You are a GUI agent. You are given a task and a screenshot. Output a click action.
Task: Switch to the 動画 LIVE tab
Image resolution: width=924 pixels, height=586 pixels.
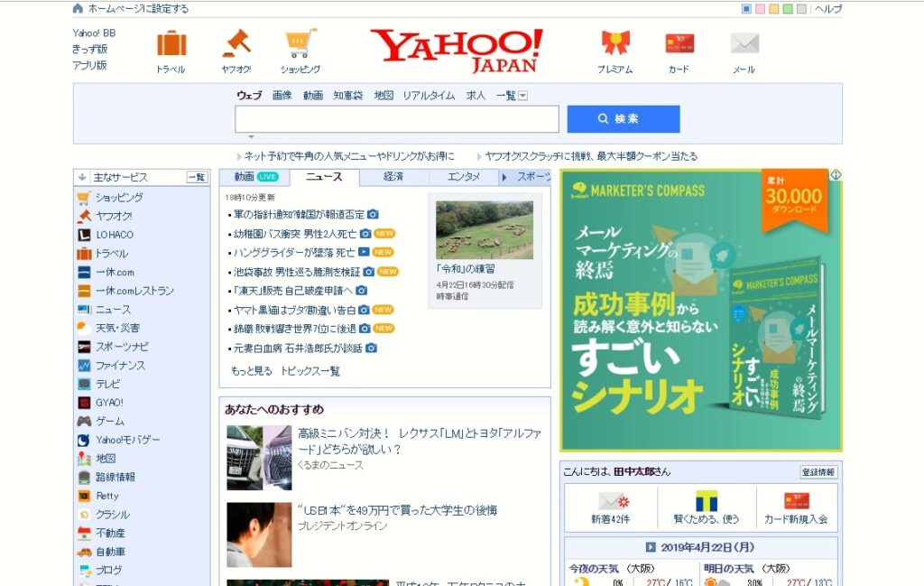255,177
